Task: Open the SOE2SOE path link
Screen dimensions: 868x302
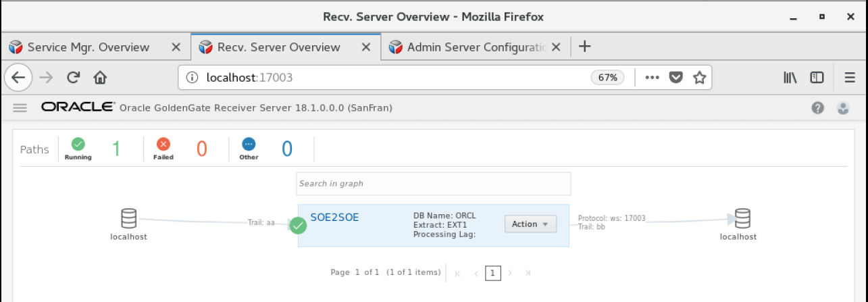Action: click(334, 218)
